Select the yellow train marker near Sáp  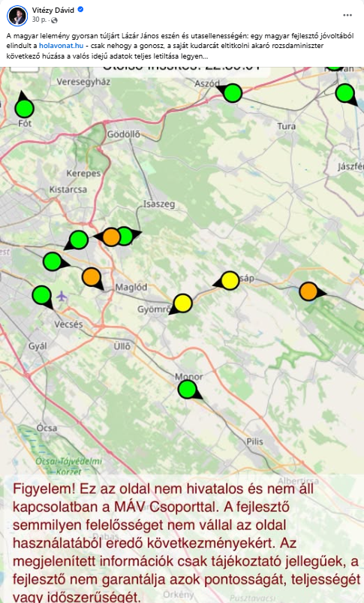[x=230, y=281]
